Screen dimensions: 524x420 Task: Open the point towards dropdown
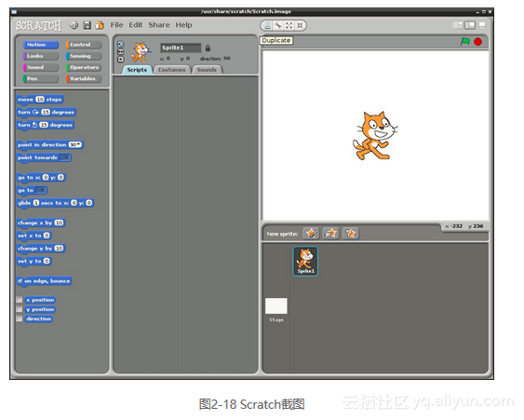click(x=64, y=157)
